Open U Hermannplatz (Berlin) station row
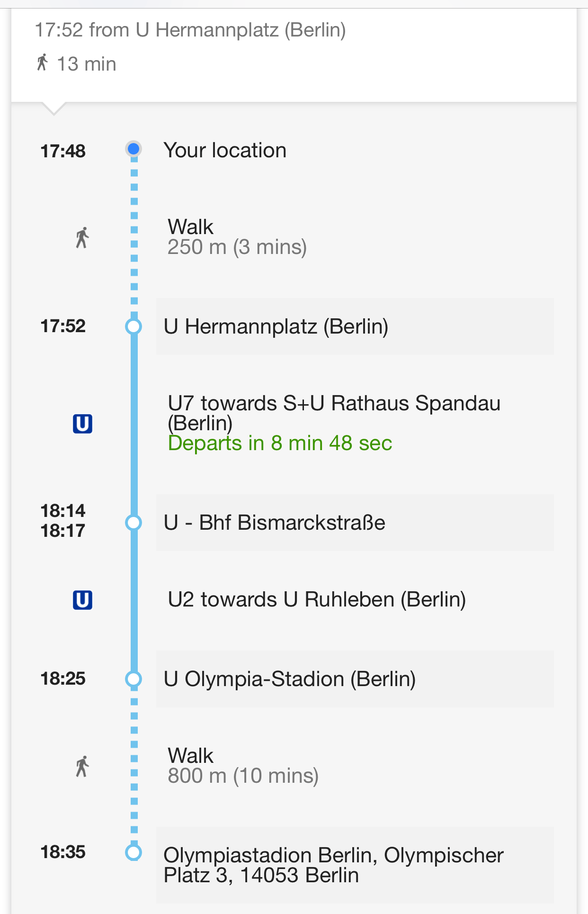The image size is (588, 914). click(355, 326)
